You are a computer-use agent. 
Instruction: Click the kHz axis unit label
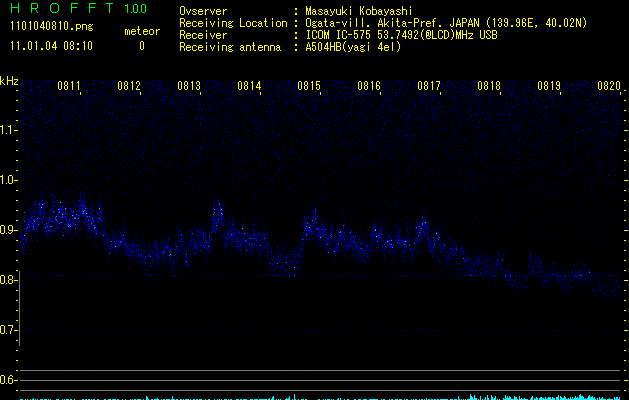click(9, 81)
